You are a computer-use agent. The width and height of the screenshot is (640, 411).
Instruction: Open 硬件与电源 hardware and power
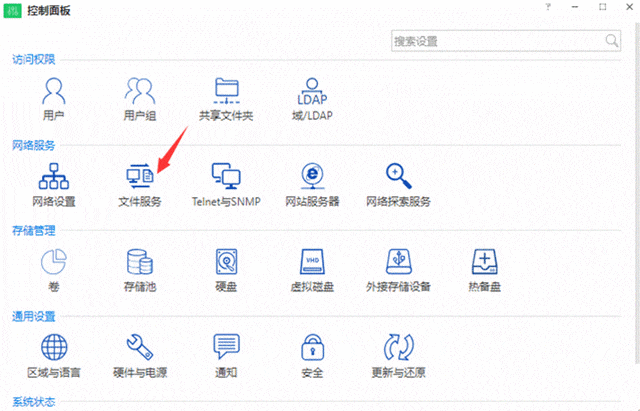click(140, 356)
